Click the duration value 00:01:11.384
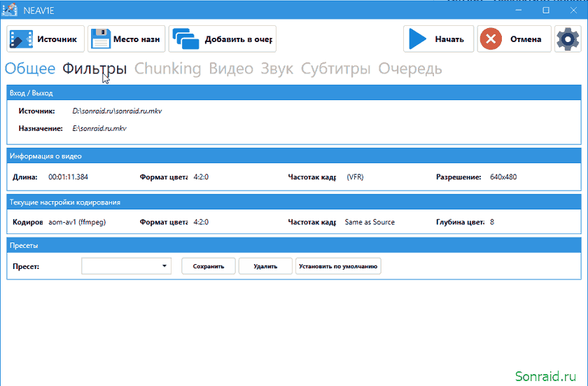 pos(69,177)
